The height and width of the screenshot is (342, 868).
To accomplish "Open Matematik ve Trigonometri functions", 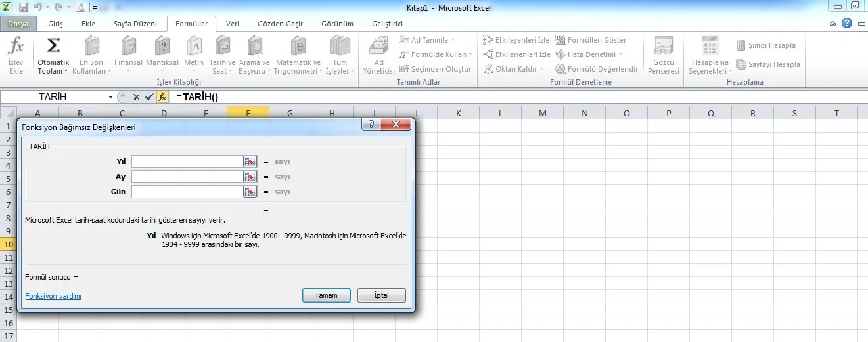I will pos(297,55).
